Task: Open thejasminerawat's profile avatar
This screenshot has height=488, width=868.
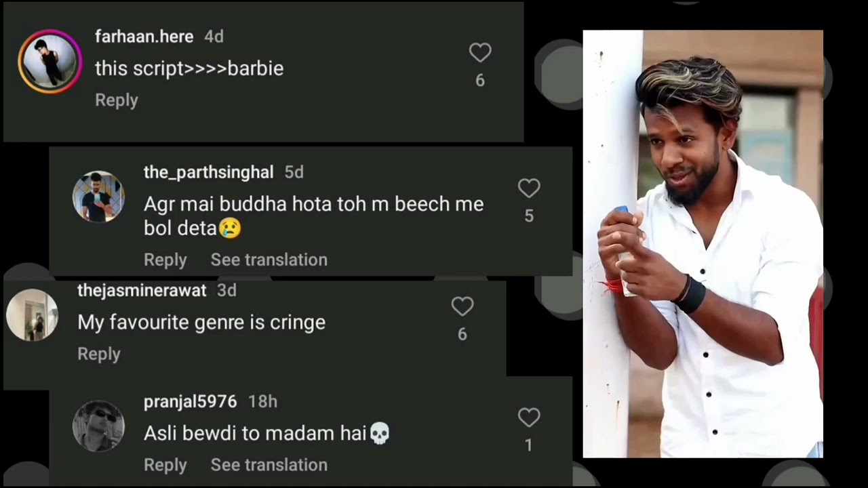Action: pyautogui.click(x=32, y=315)
